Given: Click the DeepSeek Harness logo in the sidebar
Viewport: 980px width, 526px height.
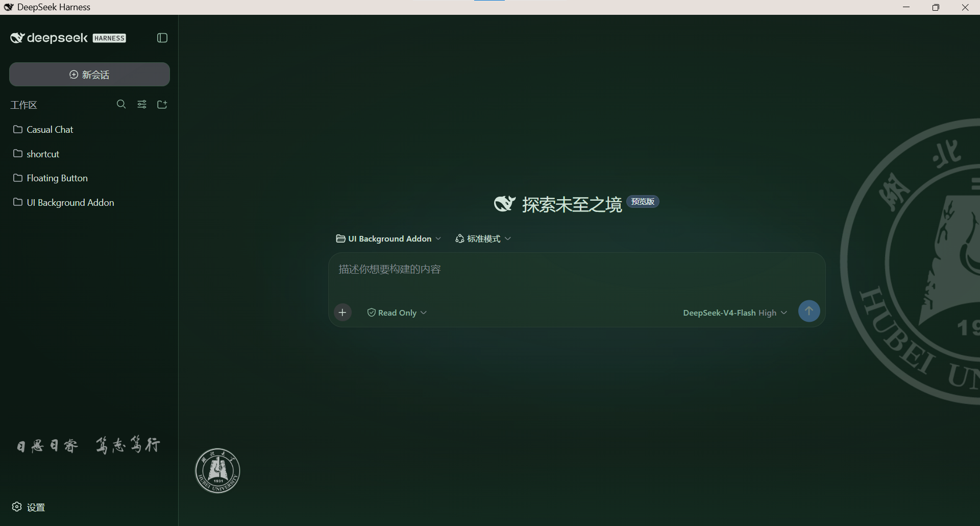Looking at the screenshot, I should pyautogui.click(x=68, y=38).
